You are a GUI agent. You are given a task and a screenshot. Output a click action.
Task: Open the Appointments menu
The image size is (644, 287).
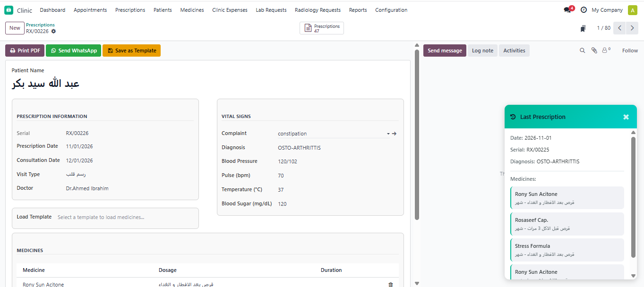click(x=90, y=10)
